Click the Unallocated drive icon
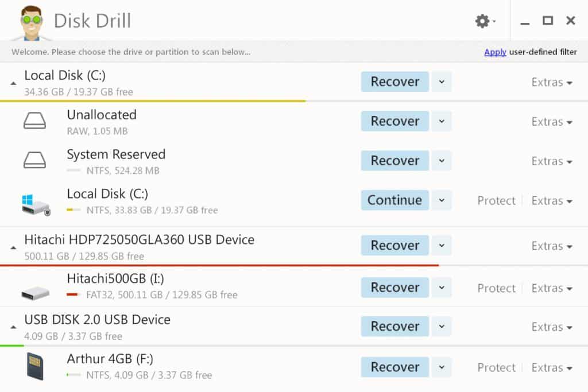Viewport: 588px width, 392px height. point(34,121)
